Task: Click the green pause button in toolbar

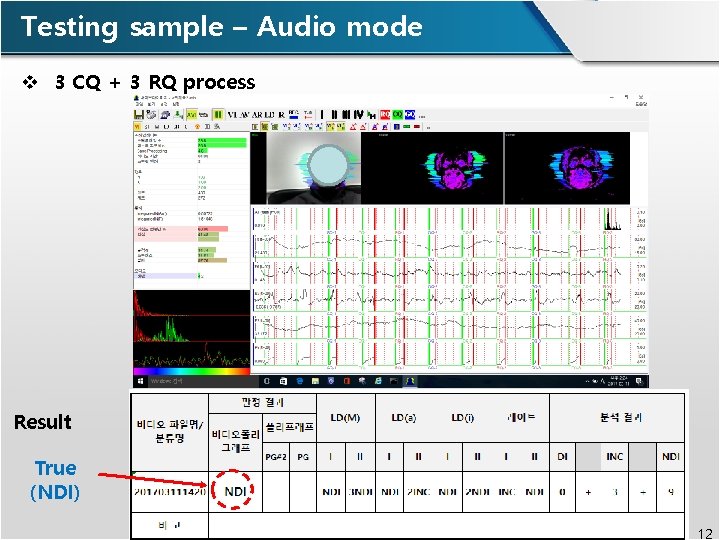Action: 218,115
